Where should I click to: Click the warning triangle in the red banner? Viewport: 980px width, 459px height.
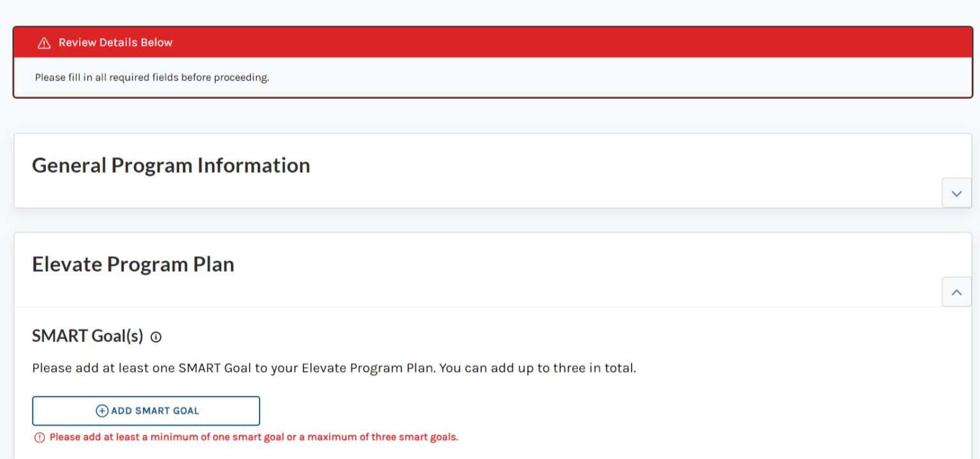43,42
